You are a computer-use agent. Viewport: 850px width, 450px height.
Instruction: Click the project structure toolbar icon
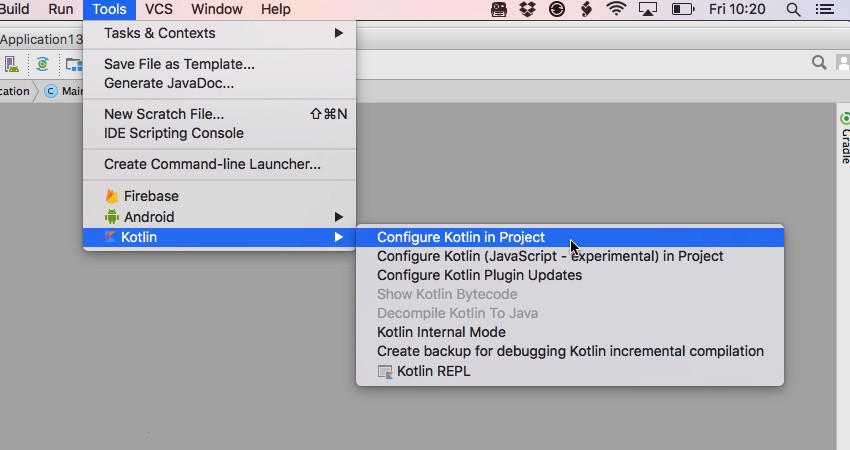click(74, 65)
